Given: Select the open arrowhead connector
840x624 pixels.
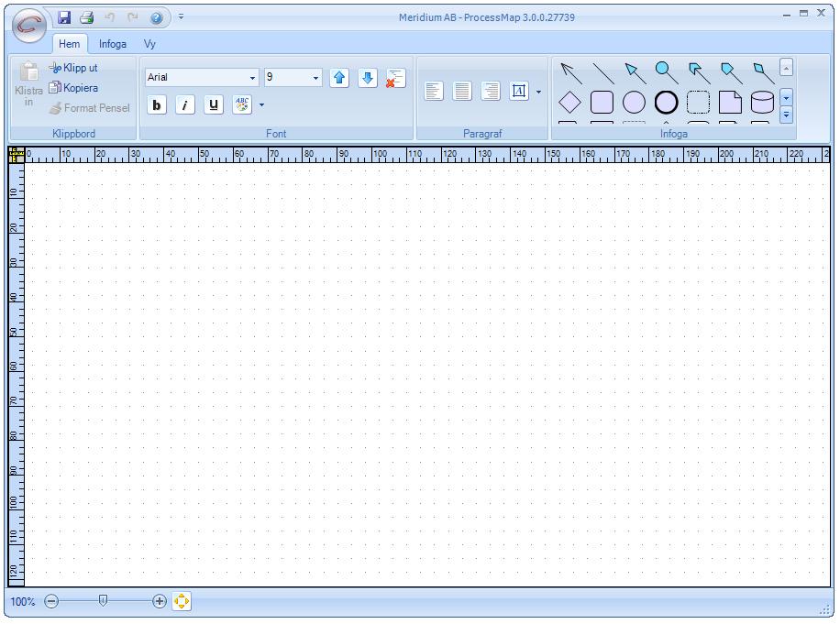Looking at the screenshot, I should (x=571, y=73).
